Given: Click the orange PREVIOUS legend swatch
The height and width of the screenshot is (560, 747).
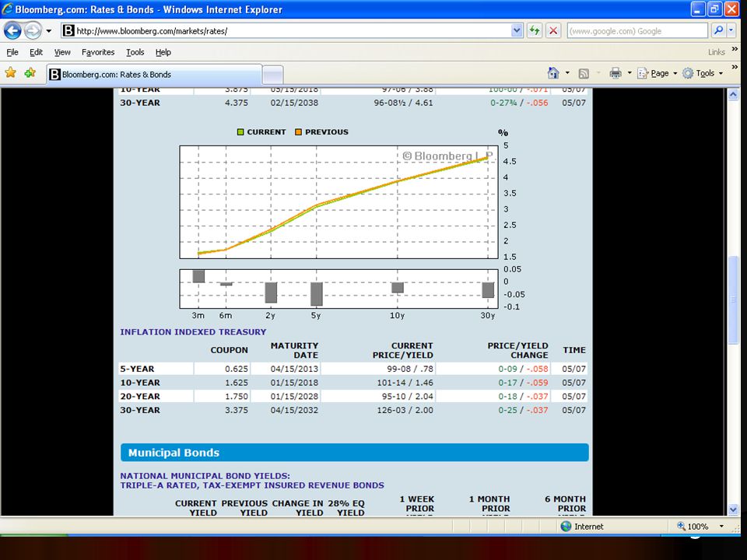Looking at the screenshot, I should click(x=298, y=132).
